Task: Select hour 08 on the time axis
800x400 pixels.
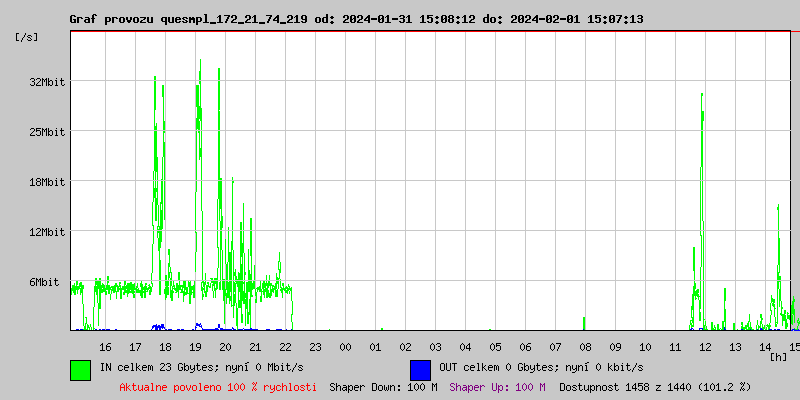Action: coord(585,346)
